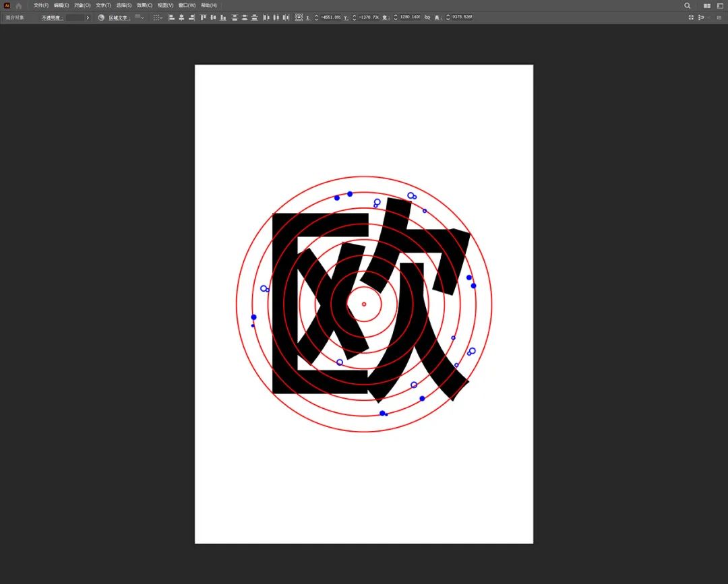Open the arrange documents icon
Image resolution: width=728 pixels, height=584 pixels.
pos(707,5)
